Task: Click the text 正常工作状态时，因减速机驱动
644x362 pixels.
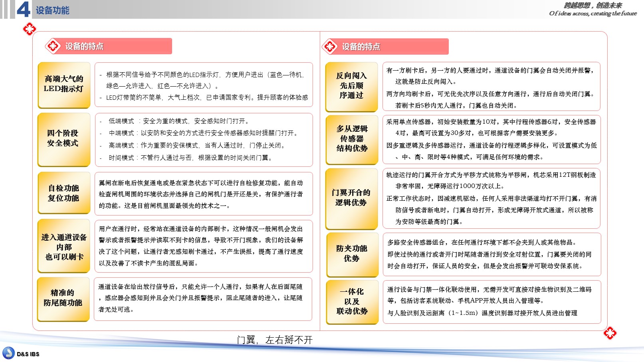Action: (x=491, y=210)
